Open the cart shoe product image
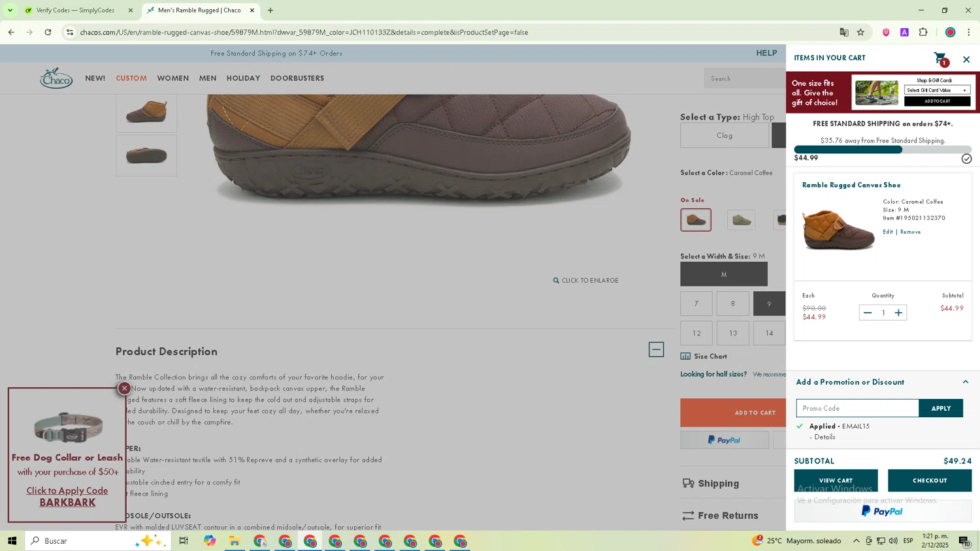Screen dimensions: 980x551 tap(839, 230)
